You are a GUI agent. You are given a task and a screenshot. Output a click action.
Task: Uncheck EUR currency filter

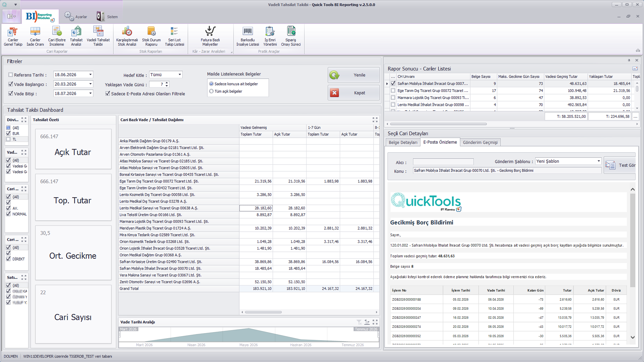click(8, 133)
